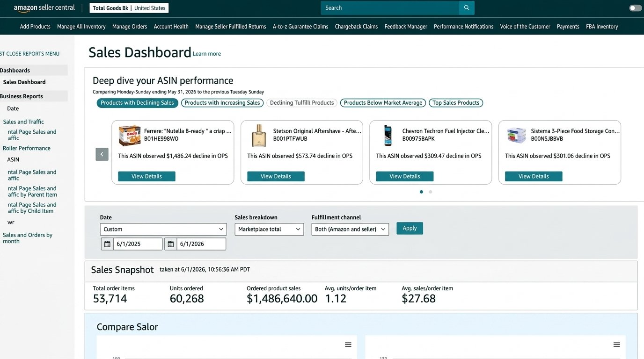Click Avg. sales/order item value $27.68
Screen dimensions: 644x359
click(x=419, y=299)
